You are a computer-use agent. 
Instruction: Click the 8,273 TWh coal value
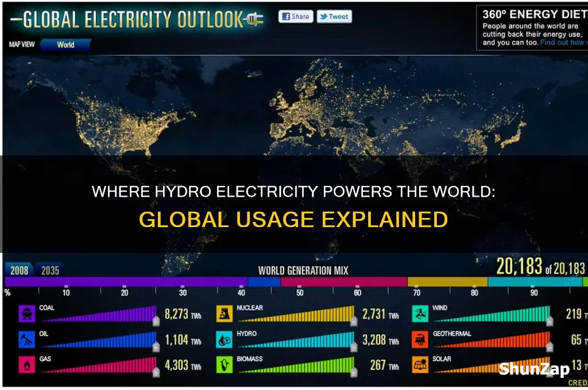point(183,314)
